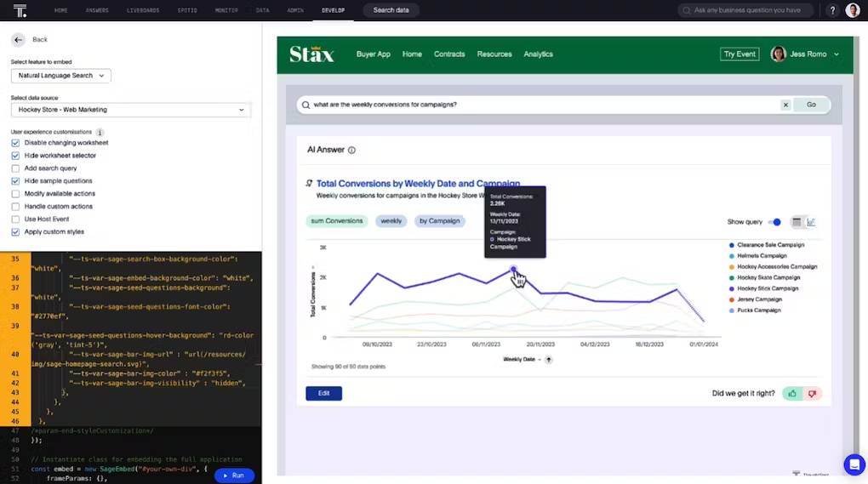
Task: Toggle Disable changing worksheet checkbox
Action: pyautogui.click(x=15, y=143)
